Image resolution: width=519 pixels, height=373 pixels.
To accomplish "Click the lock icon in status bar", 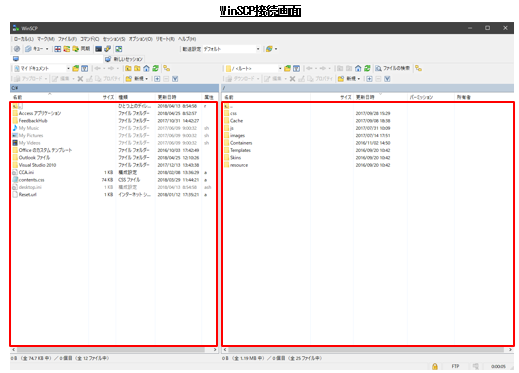I will coord(435,366).
